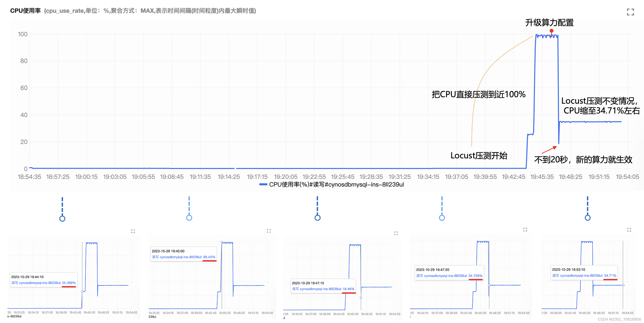Image resolution: width=644 pixels, height=323 pixels.
Task: Click the 20 y-axis label
Action: pos(24,142)
